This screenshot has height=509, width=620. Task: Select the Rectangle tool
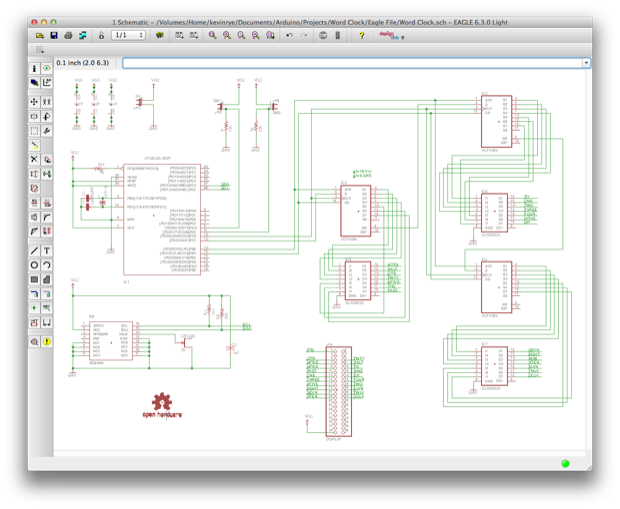pos(34,280)
